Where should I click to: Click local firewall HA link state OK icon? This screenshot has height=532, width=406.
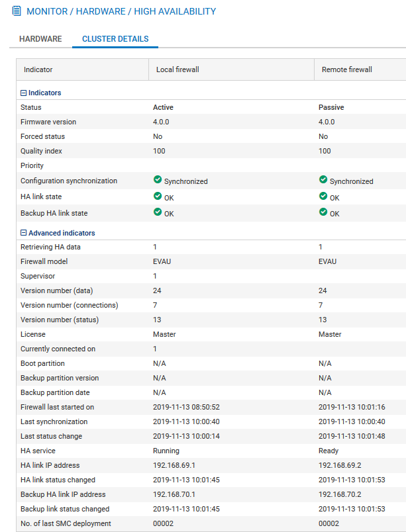158,197
